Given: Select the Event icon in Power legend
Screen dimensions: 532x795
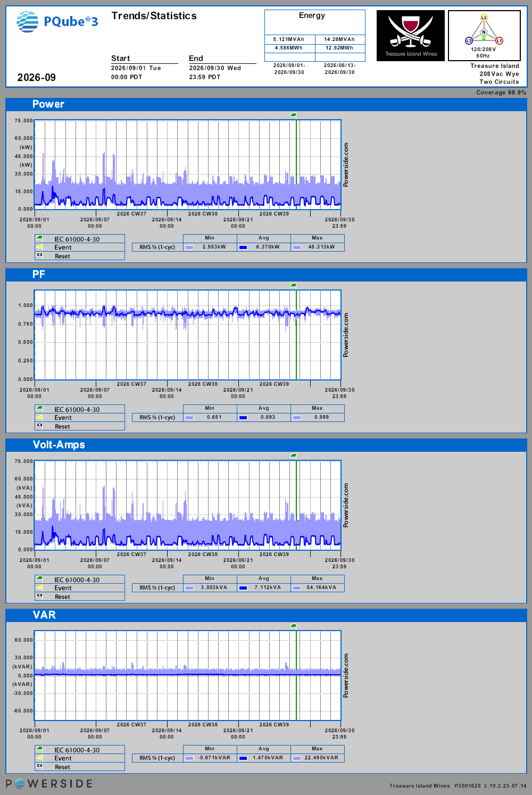Looking at the screenshot, I should 39,247.
